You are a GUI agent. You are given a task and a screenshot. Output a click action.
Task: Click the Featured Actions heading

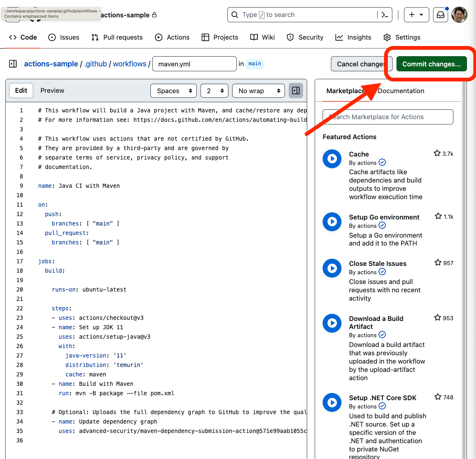point(349,137)
